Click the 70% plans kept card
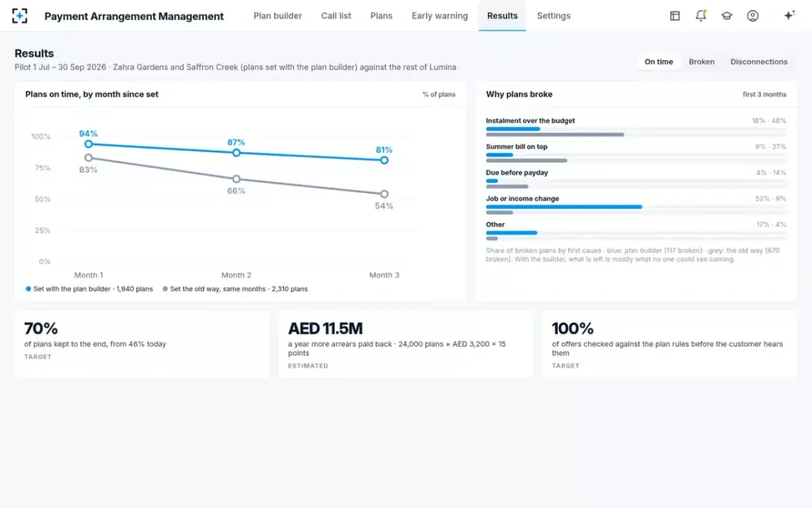812x508 pixels. (x=142, y=344)
